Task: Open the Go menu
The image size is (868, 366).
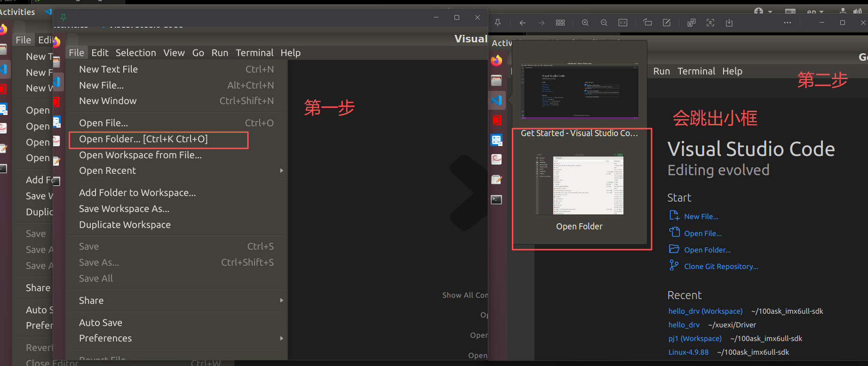Action: 198,53
